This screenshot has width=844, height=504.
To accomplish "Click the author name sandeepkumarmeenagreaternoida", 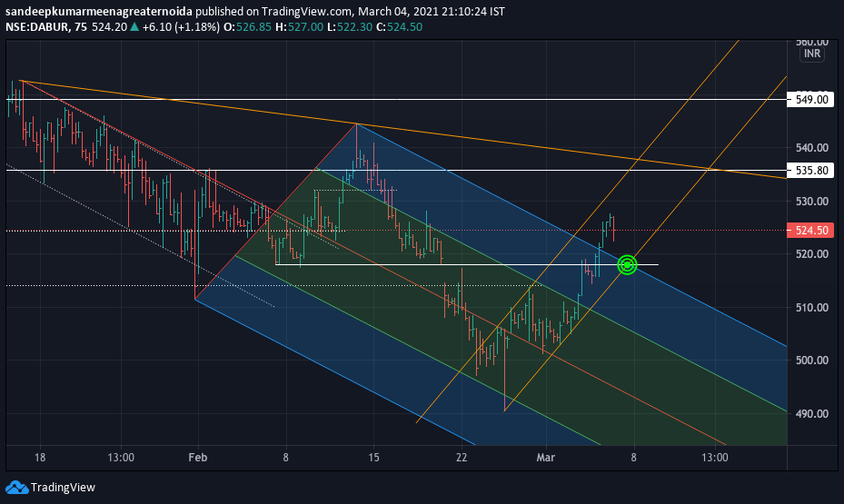I will tap(98, 11).
